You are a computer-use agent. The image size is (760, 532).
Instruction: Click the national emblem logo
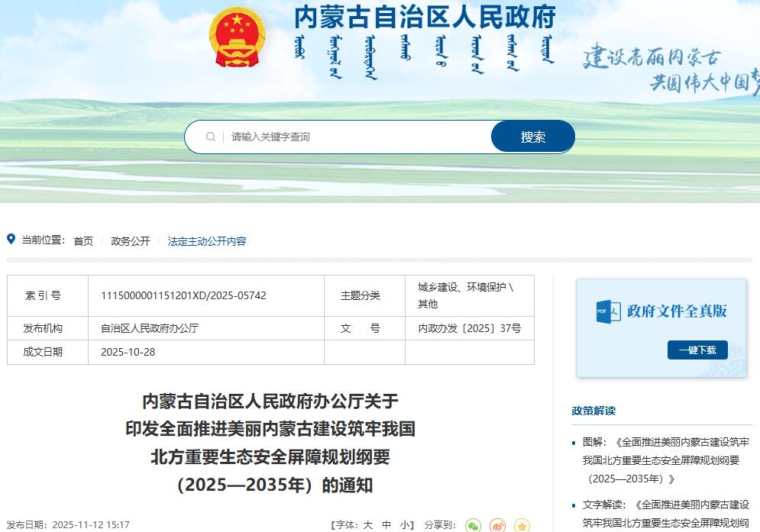tap(237, 37)
